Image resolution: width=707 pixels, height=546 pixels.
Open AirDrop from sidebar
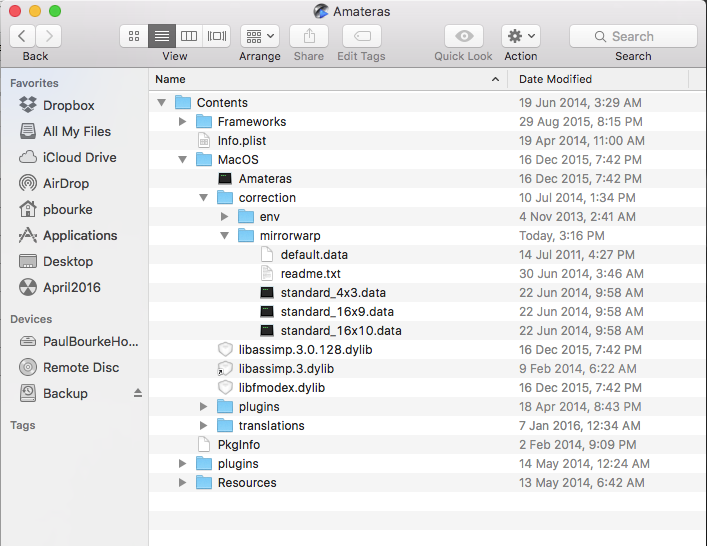[66, 183]
